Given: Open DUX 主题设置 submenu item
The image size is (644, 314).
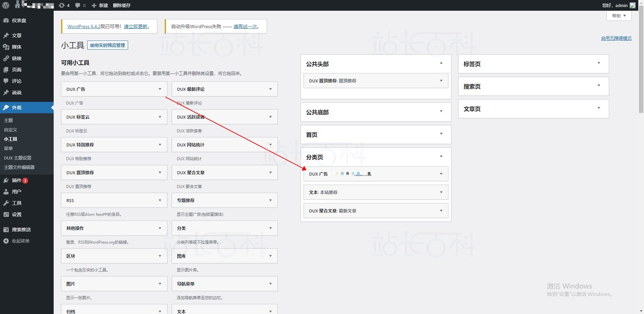Looking at the screenshot, I should click(x=18, y=158).
